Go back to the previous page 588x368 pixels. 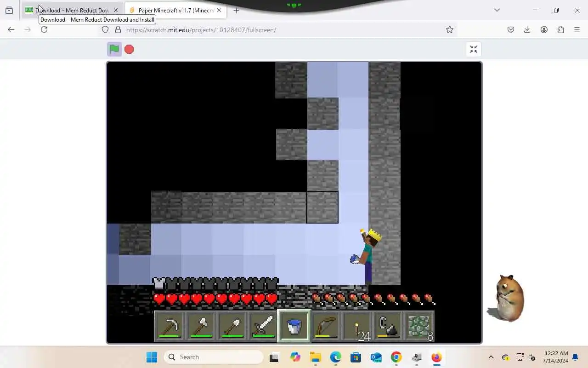point(11,29)
